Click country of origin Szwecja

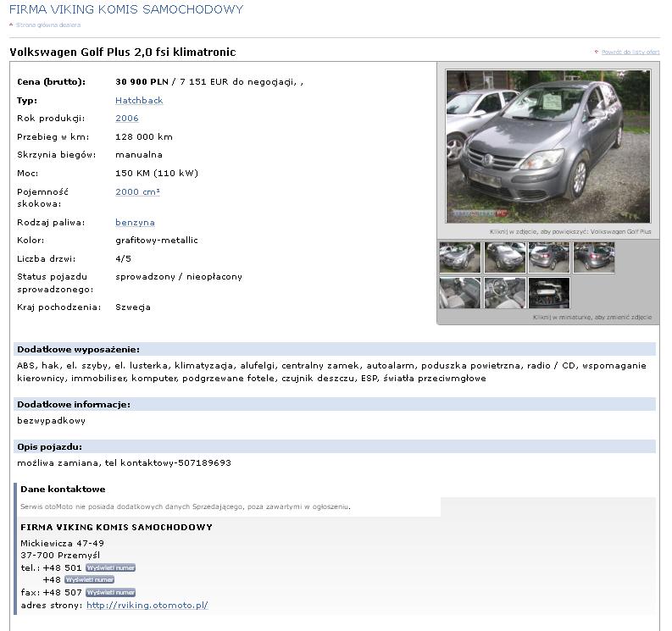click(x=133, y=307)
